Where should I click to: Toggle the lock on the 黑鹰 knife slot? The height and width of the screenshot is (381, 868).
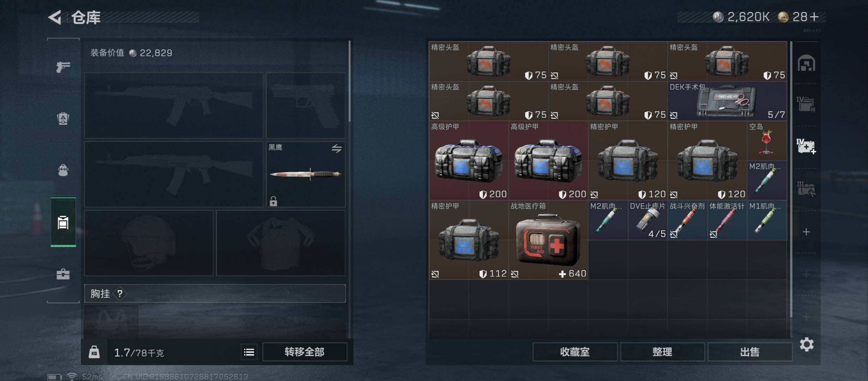273,201
